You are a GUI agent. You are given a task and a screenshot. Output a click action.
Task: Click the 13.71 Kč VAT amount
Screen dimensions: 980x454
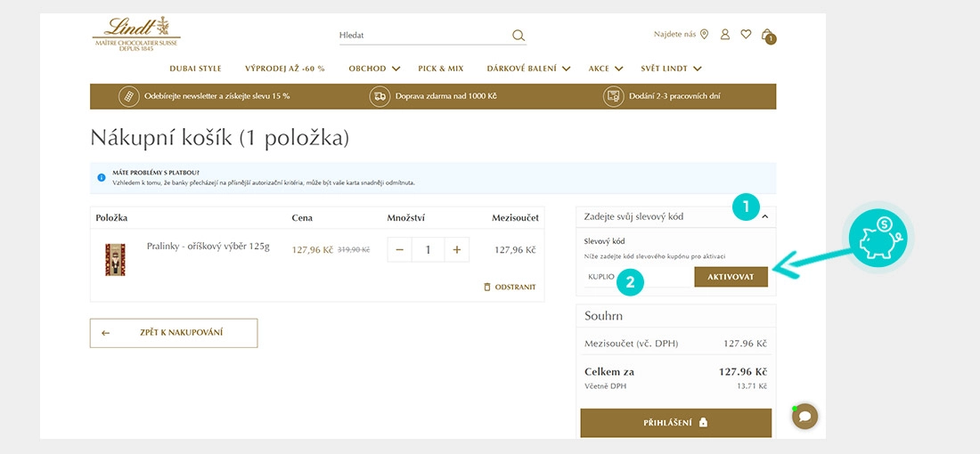coord(752,386)
